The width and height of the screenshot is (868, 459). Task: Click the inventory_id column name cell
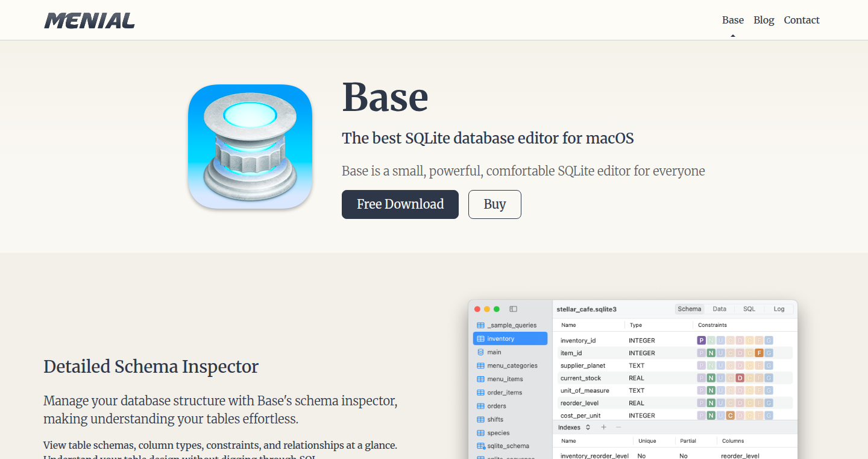[x=578, y=341]
